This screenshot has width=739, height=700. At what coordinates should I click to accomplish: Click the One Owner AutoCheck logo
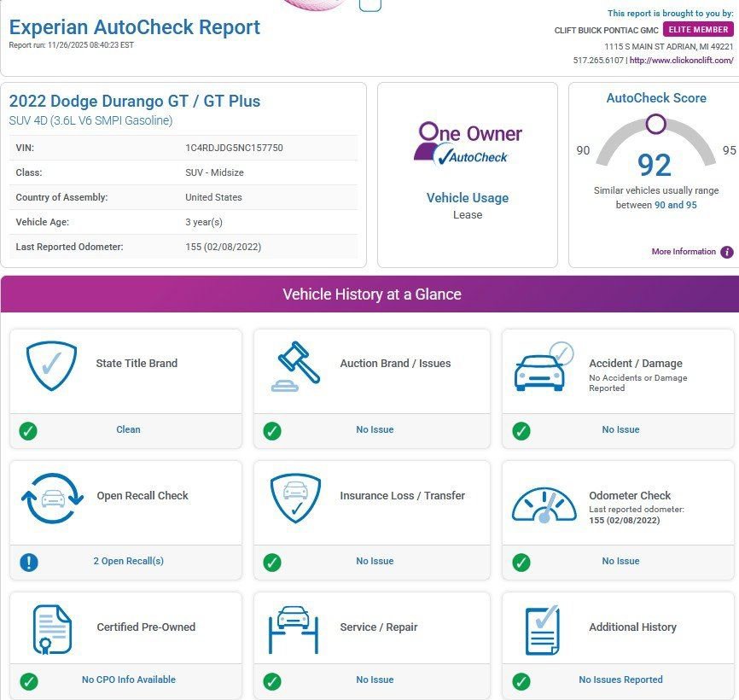click(x=468, y=143)
